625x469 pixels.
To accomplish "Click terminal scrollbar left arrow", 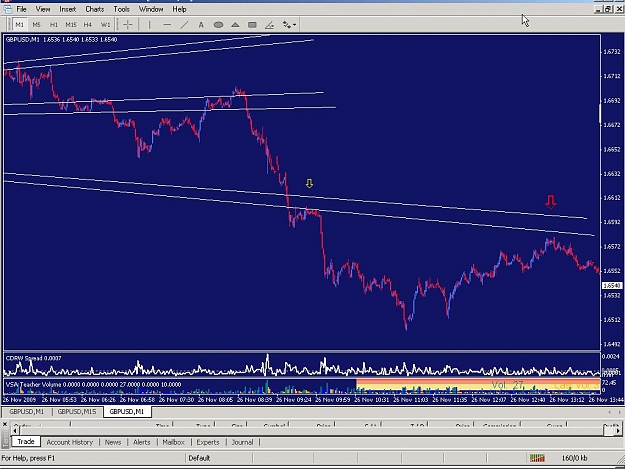I will pyautogui.click(x=16, y=431).
